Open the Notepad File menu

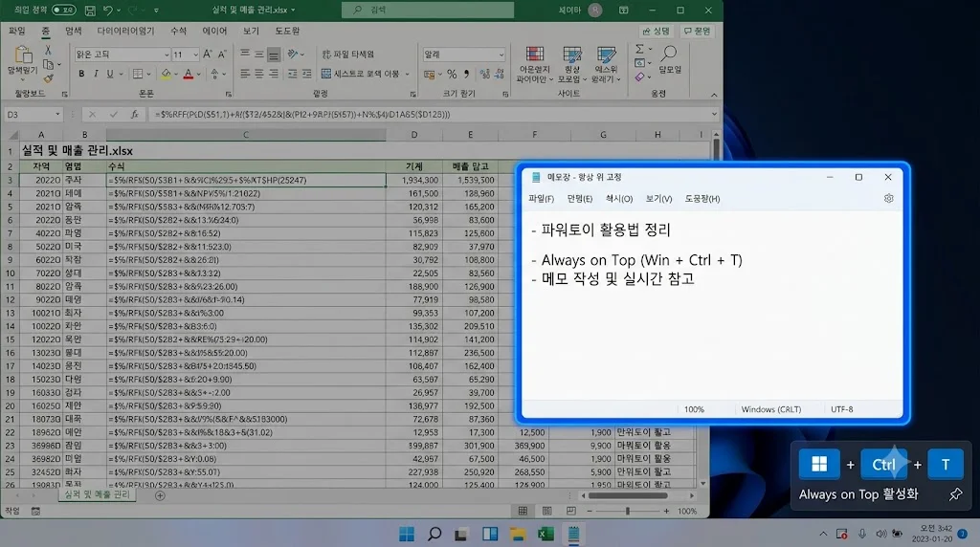542,199
